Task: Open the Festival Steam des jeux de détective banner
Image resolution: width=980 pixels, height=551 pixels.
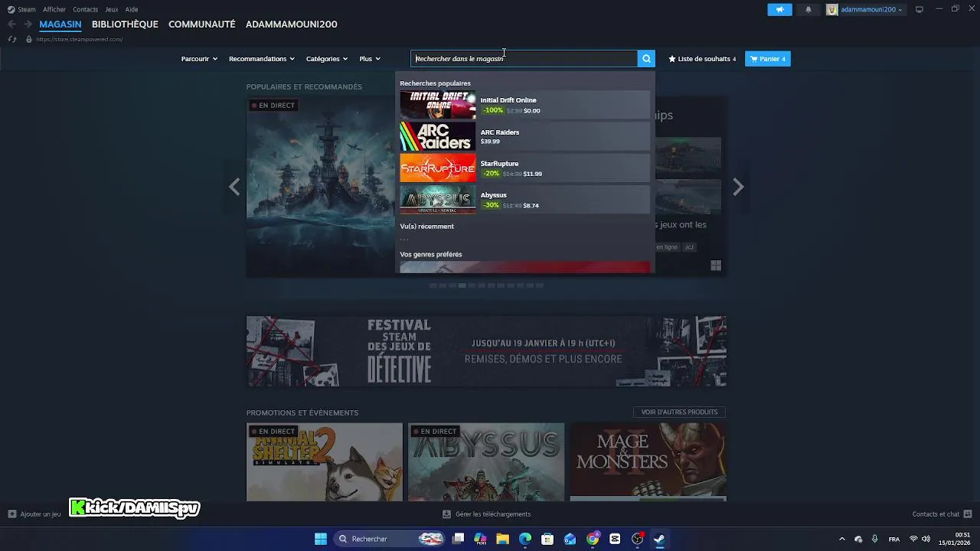Action: point(486,351)
